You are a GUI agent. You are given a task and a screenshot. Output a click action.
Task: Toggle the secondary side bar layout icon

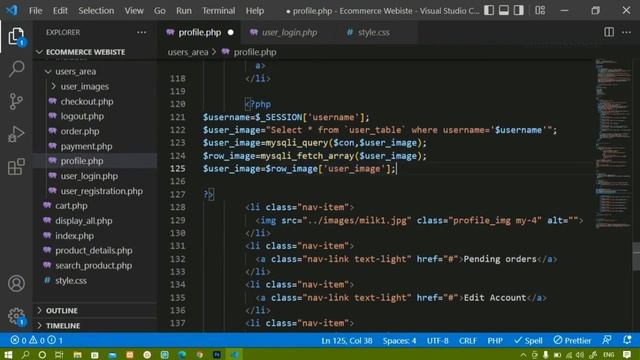[x=519, y=10]
